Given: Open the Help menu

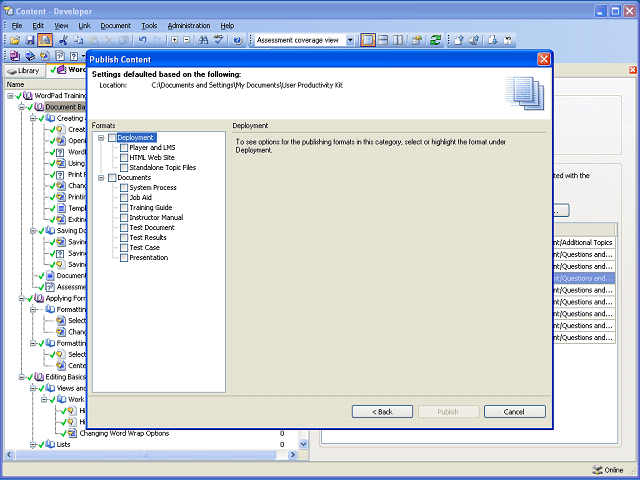Looking at the screenshot, I should point(227,26).
